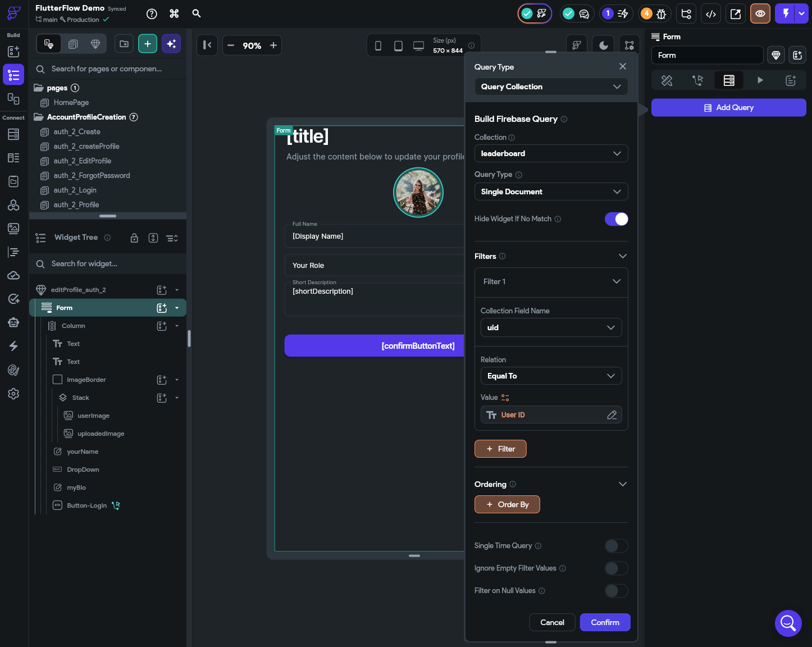
Task: Click the profile photo on canvas
Action: 418,193
